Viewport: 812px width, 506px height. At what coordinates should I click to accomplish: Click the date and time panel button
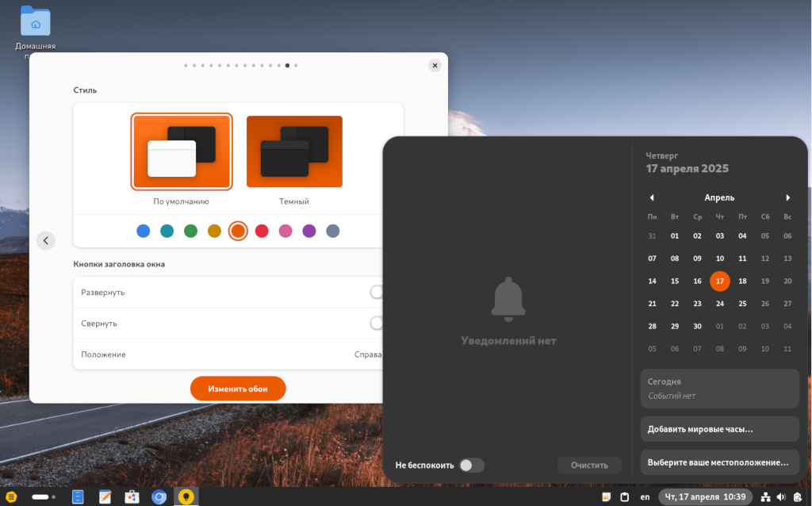[703, 497]
